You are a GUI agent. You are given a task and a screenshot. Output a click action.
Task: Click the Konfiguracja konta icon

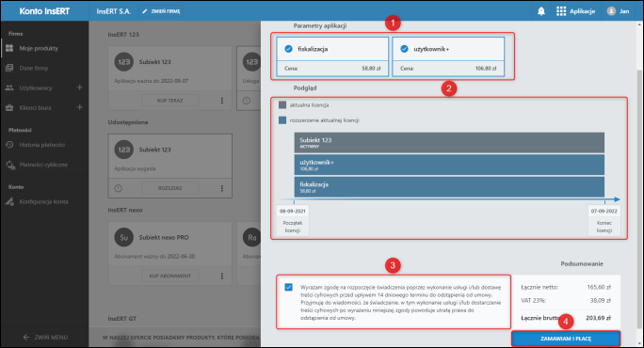tap(9, 201)
